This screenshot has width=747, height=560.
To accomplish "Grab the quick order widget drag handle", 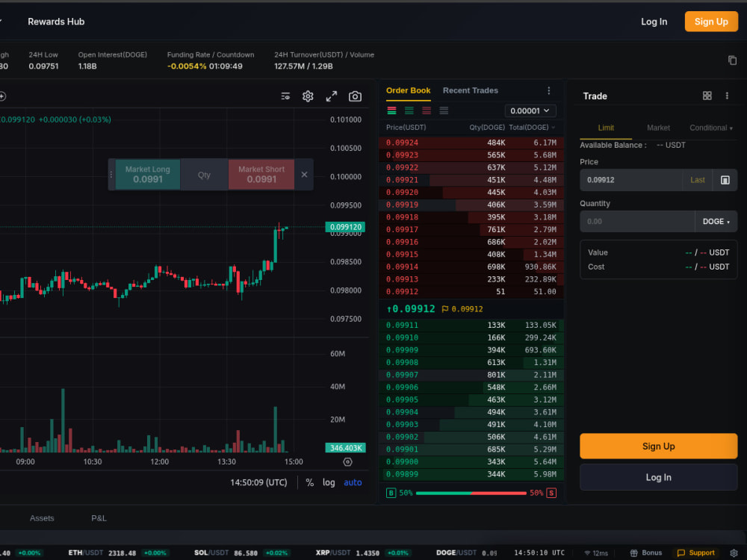I will [x=111, y=175].
